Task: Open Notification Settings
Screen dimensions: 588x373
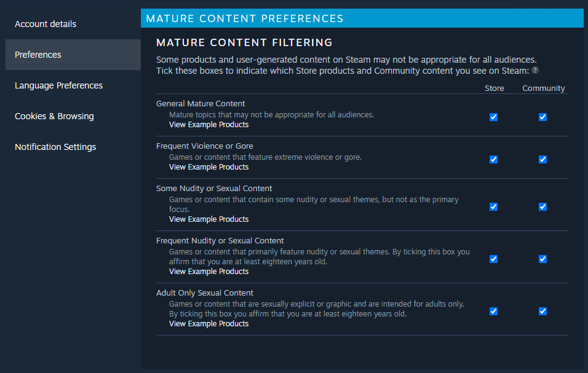Action: (55, 147)
